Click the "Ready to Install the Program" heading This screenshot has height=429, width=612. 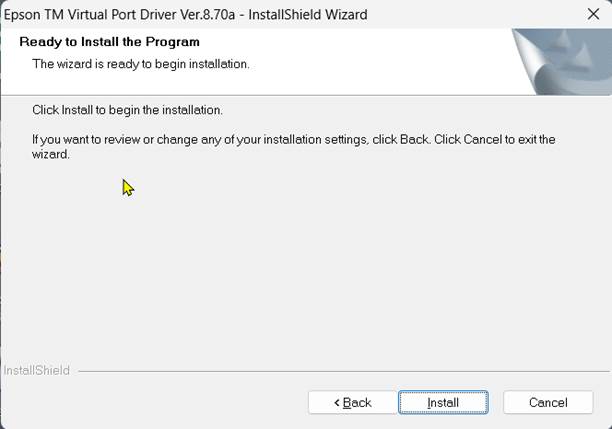point(110,42)
